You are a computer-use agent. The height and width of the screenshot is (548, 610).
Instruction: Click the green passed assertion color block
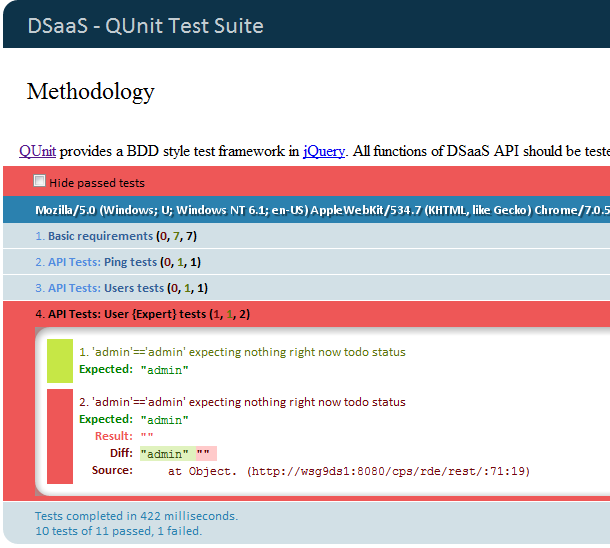pos(60,361)
